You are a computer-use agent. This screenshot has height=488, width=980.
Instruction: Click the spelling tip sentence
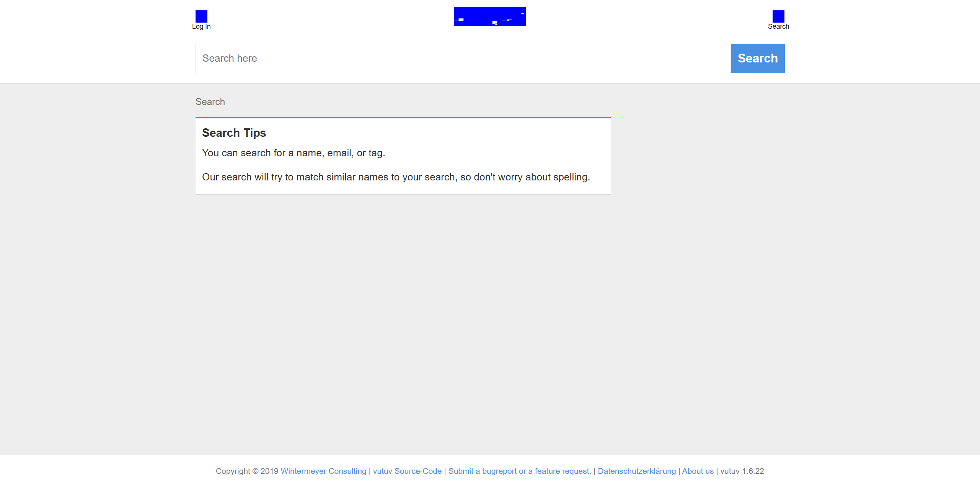click(x=396, y=177)
